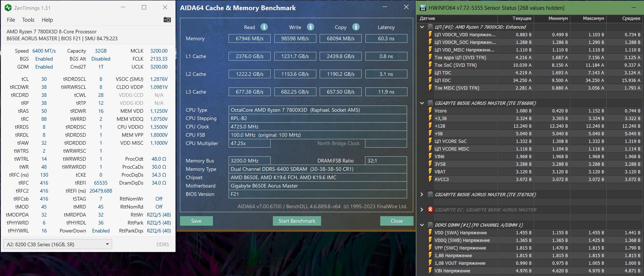Click the CPU Clock field 4725.0 MHz
The image size is (644, 276).
318,127
